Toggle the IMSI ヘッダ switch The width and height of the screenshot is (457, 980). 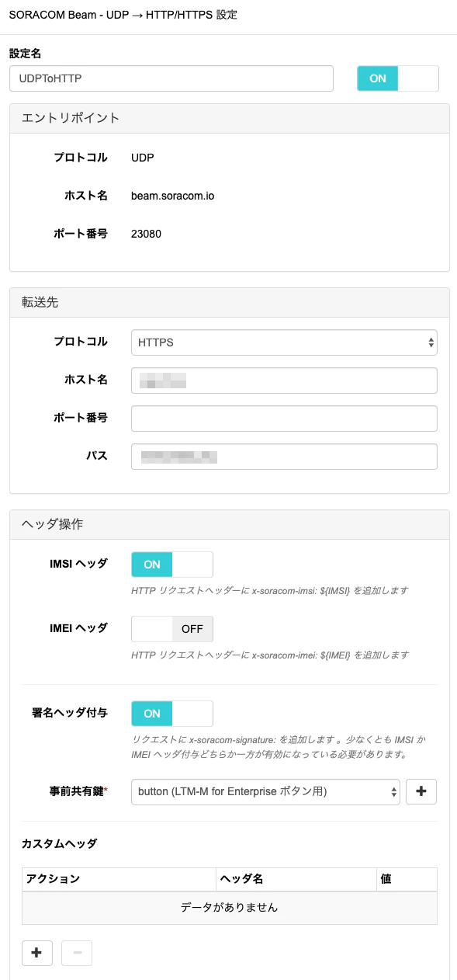click(172, 565)
